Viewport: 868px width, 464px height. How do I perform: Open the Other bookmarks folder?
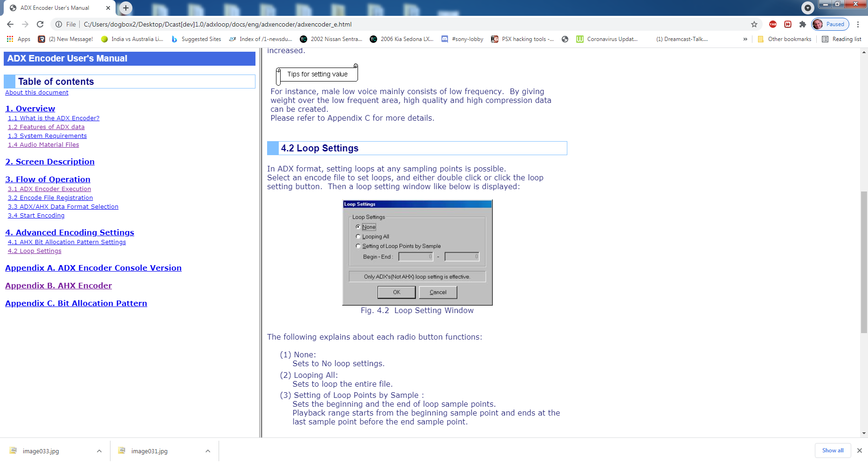click(x=785, y=39)
